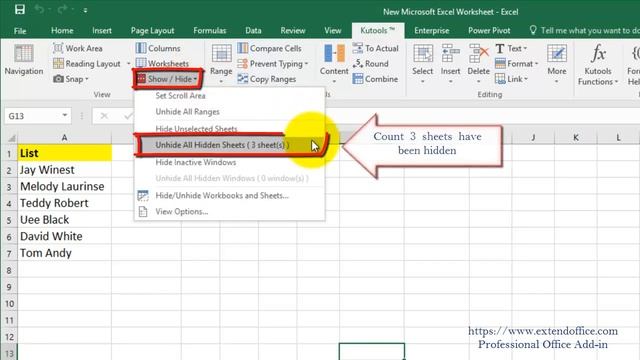Choose Unhide All Ranges menu item
This screenshot has height=360, width=640.
pos(230,112)
